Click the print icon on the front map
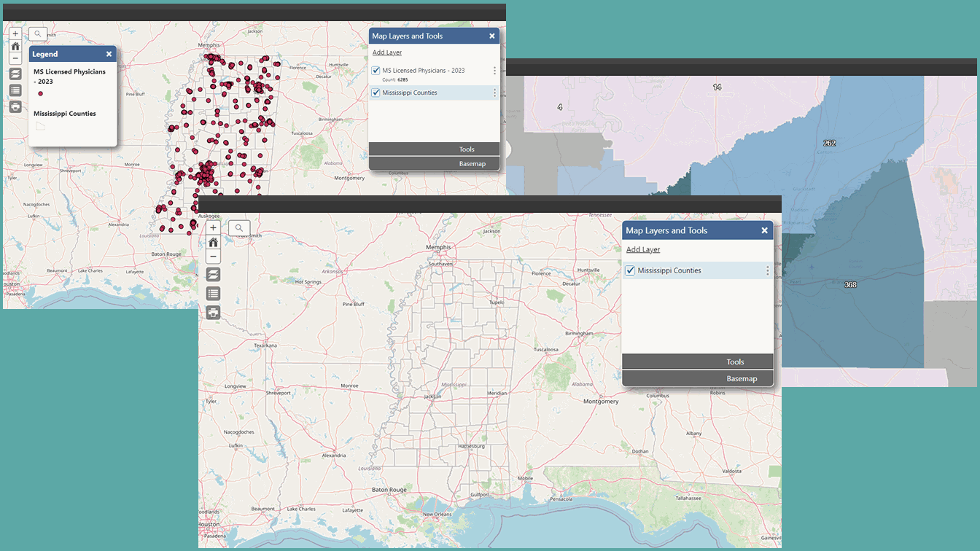 pyautogui.click(x=213, y=313)
